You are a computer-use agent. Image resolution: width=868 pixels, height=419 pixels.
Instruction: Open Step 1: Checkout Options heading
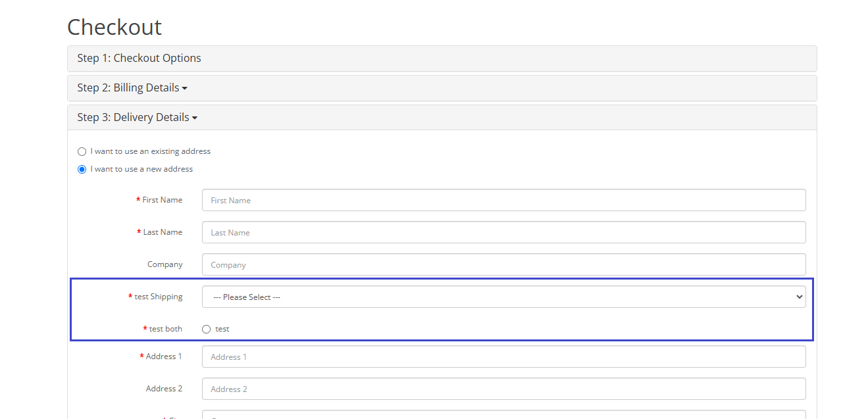pos(139,59)
